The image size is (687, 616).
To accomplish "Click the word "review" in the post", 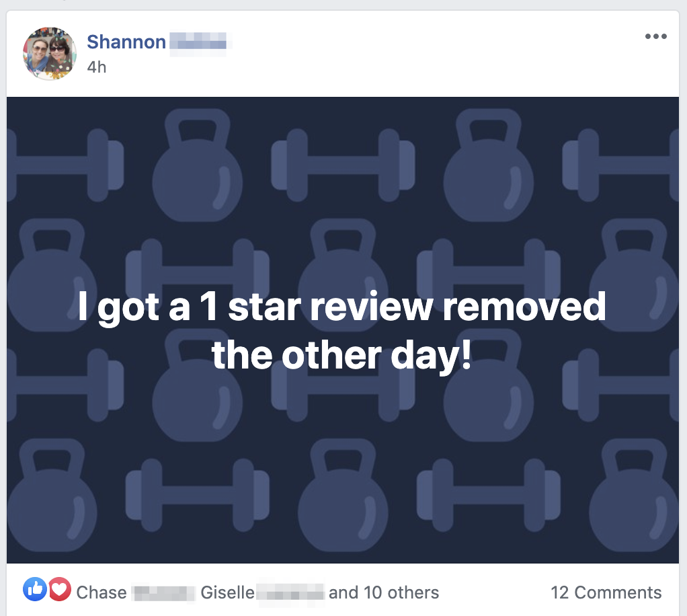I will click(372, 306).
